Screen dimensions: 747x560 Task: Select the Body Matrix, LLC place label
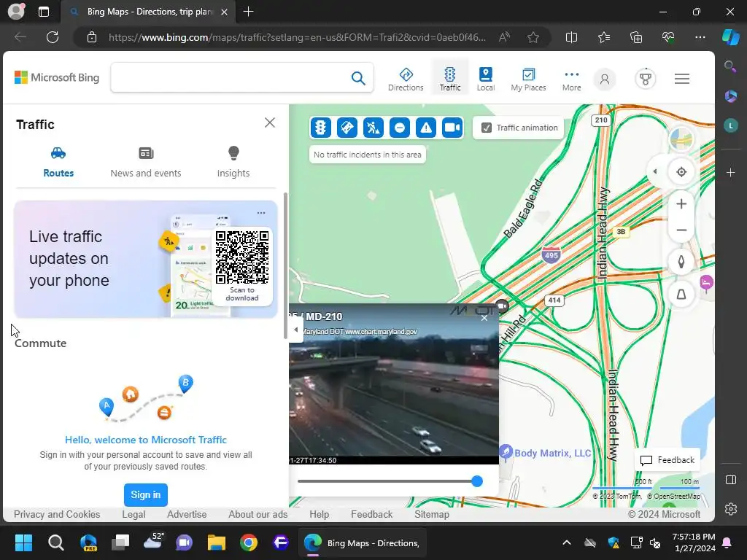point(553,453)
